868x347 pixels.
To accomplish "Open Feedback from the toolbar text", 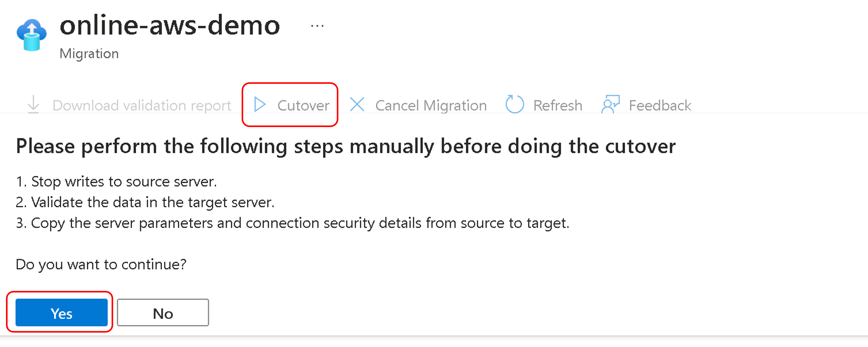I will pyautogui.click(x=660, y=106).
